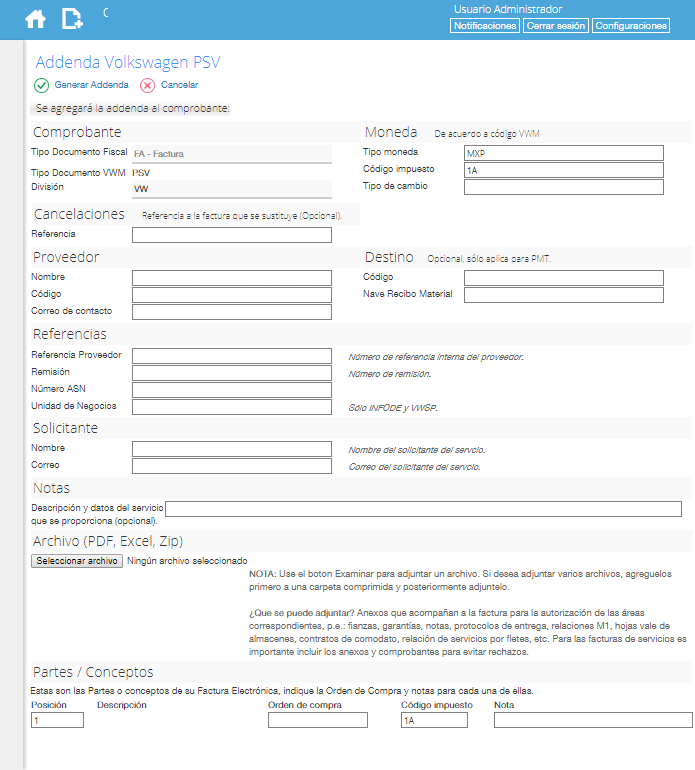
Task: Click the green Generar Addenda checkmark icon
Action: (x=41, y=85)
